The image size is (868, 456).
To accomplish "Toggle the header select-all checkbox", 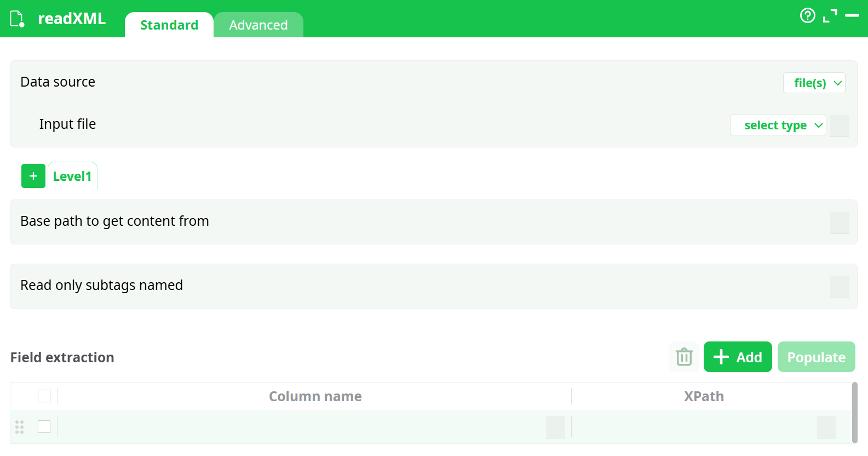I will coord(44,396).
